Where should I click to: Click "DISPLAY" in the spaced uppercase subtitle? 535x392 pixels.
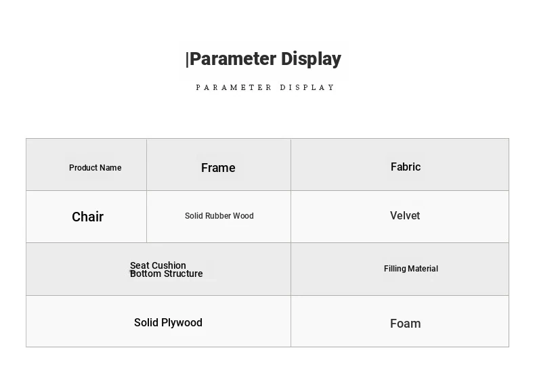pos(307,87)
